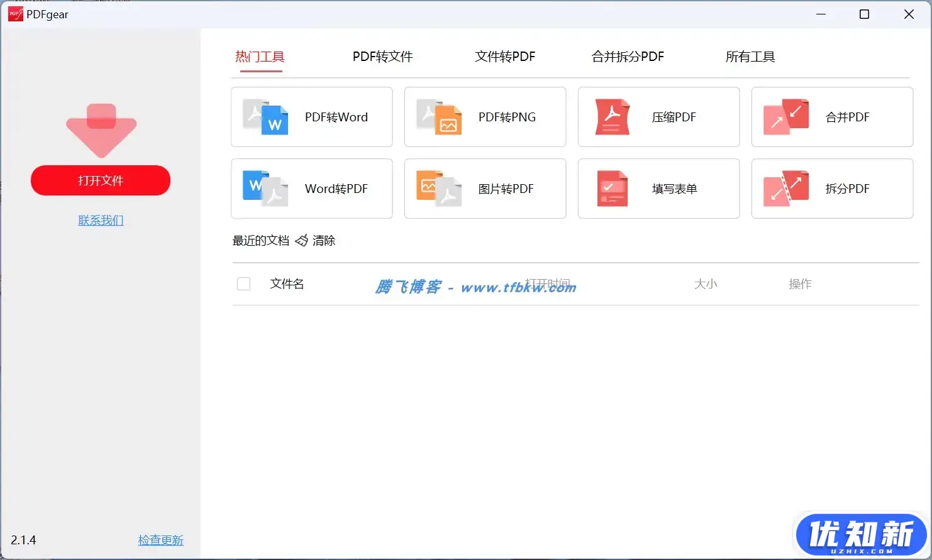Image resolution: width=932 pixels, height=560 pixels.
Task: Open the 压缩PDF compression tool
Action: click(658, 117)
